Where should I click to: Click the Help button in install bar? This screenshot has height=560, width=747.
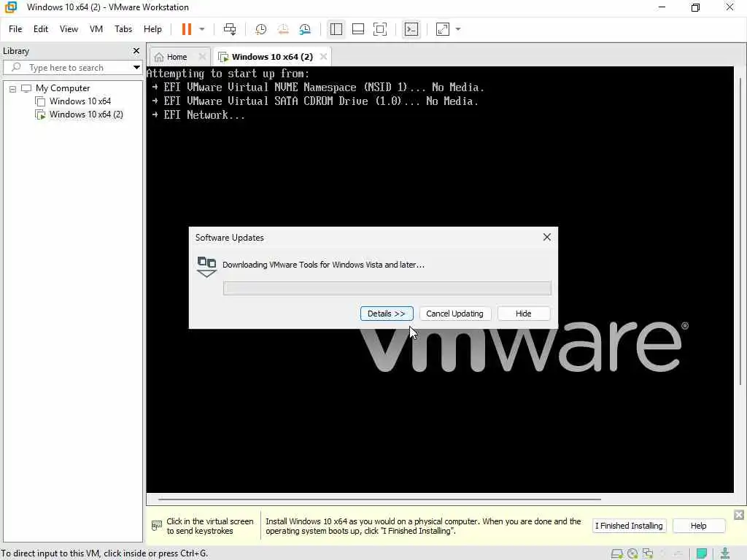pyautogui.click(x=698, y=526)
